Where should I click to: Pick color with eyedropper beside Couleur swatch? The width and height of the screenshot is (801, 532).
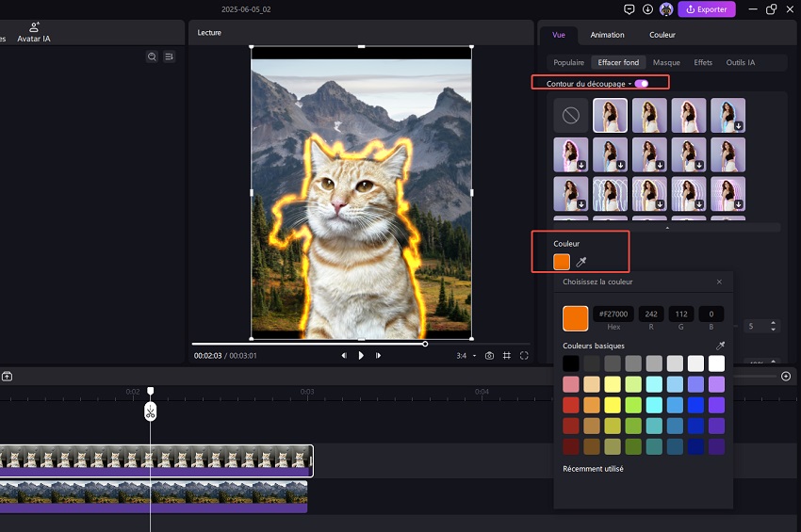coord(581,262)
